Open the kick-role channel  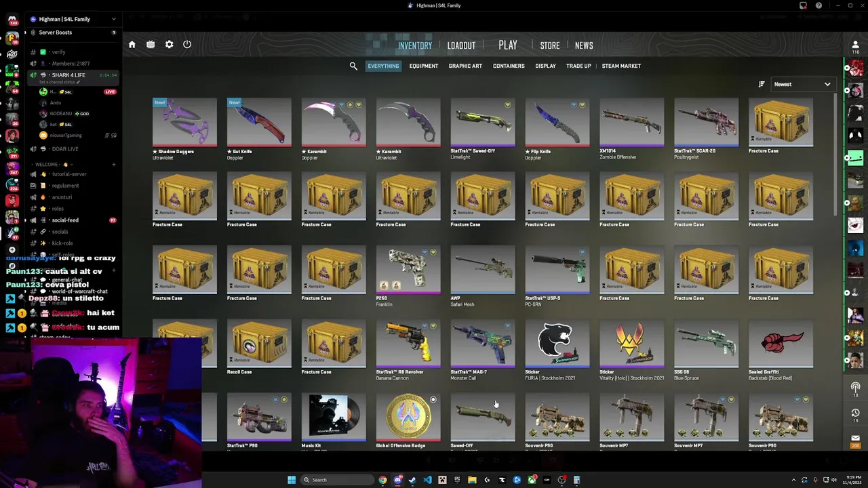tap(73, 243)
